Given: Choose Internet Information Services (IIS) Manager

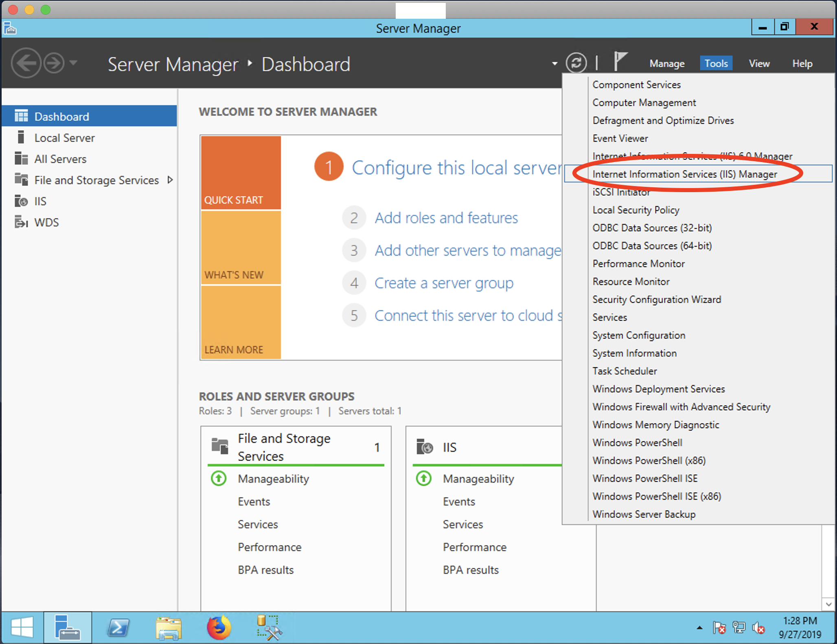Looking at the screenshot, I should click(684, 174).
